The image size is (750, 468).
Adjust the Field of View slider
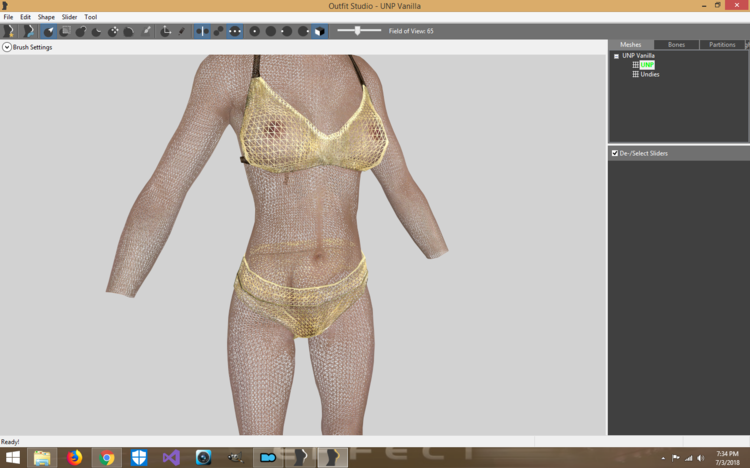click(x=359, y=31)
